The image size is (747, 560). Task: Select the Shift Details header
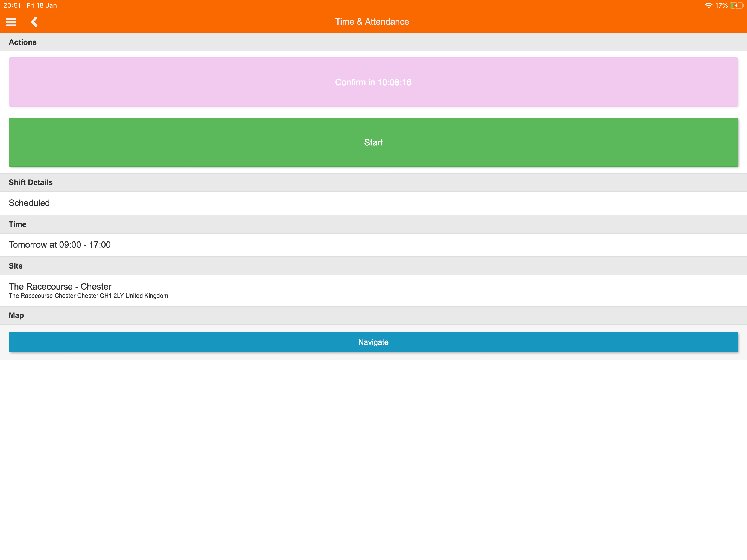pyautogui.click(x=31, y=182)
